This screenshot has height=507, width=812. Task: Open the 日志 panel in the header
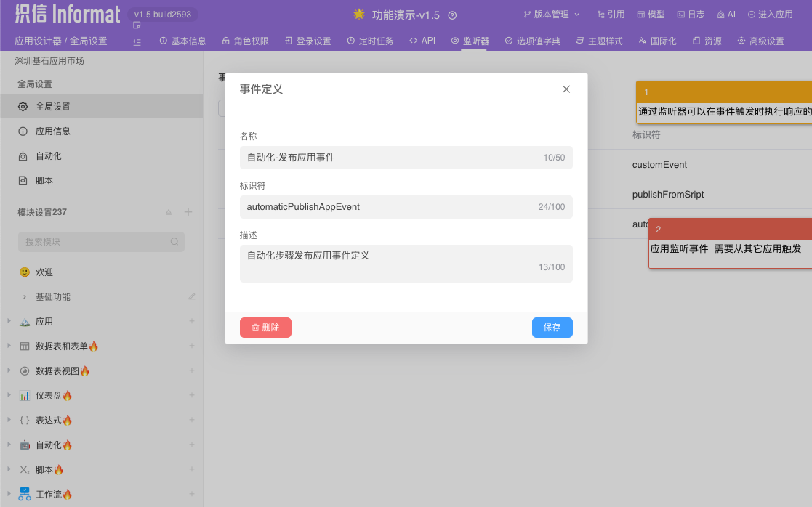[x=691, y=15]
